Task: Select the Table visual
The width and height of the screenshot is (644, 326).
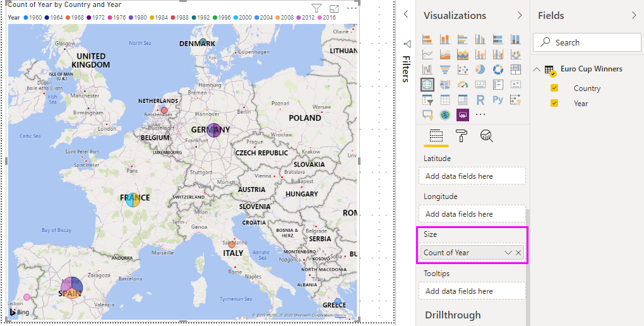Action: pyautogui.click(x=445, y=99)
